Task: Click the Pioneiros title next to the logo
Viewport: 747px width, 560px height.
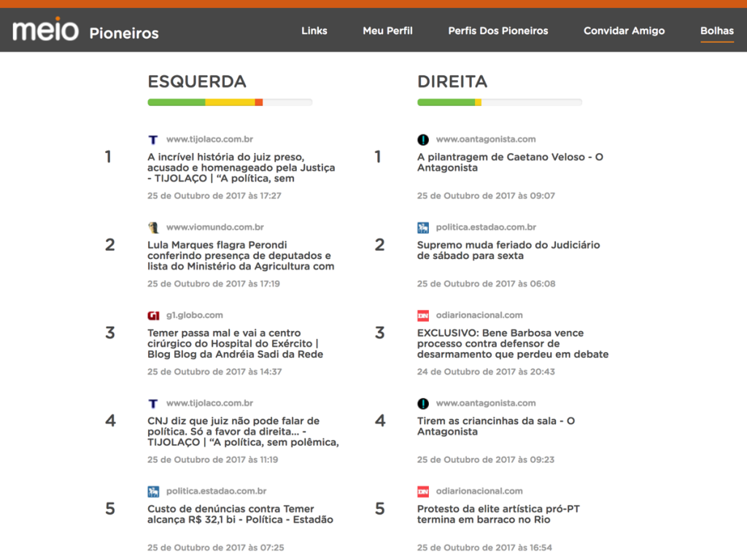Action: click(x=124, y=33)
